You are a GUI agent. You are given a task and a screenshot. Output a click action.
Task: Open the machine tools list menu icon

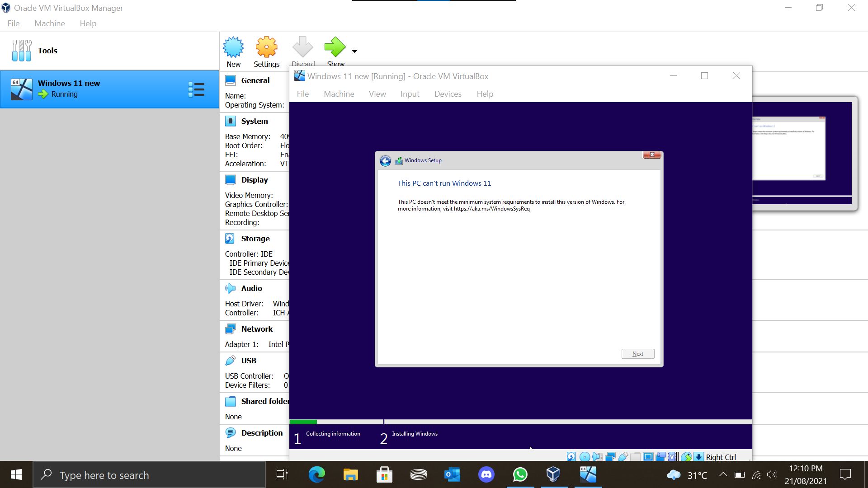click(x=196, y=89)
